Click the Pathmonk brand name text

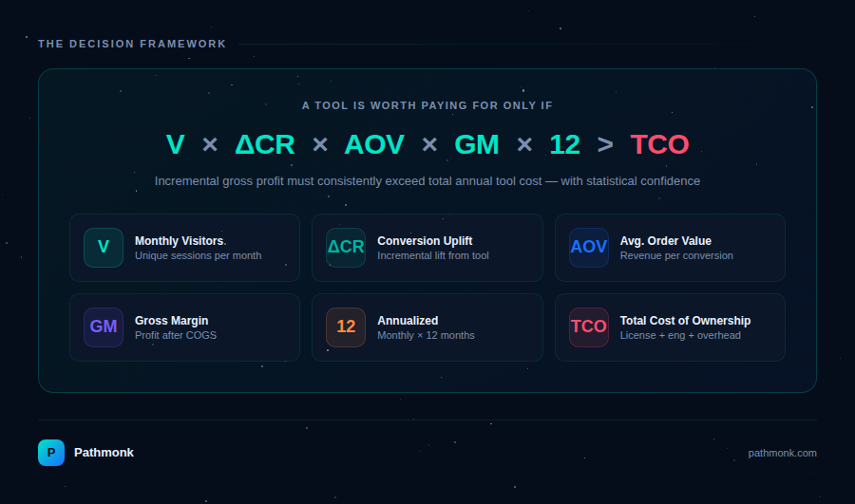(x=104, y=453)
